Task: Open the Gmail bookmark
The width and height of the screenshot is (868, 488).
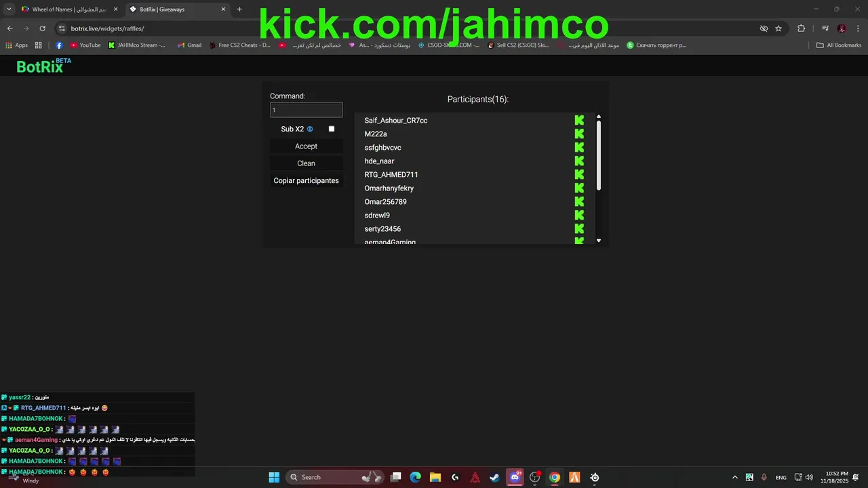Action: [x=190, y=45]
